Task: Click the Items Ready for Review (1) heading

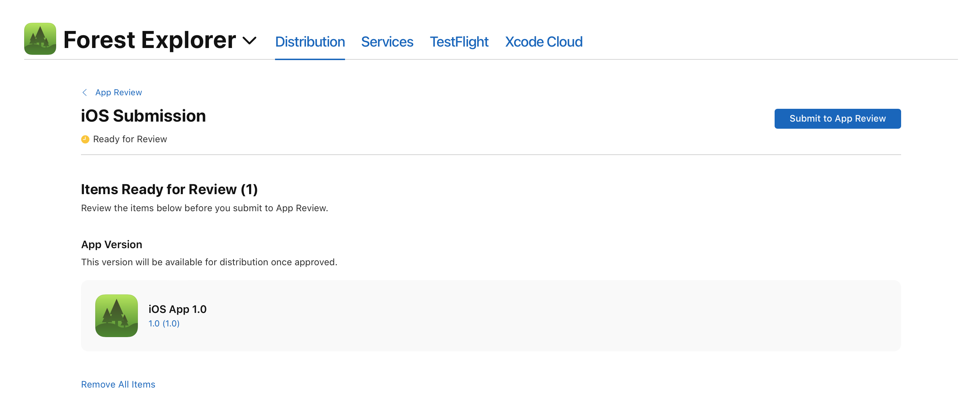Action: click(169, 189)
